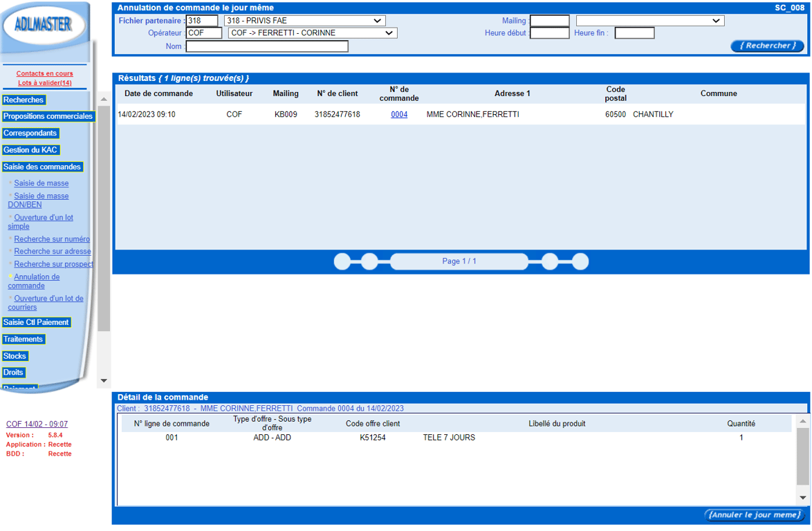Click ADD - ADD offer type cell
The width and height of the screenshot is (812, 531).
[273, 438]
